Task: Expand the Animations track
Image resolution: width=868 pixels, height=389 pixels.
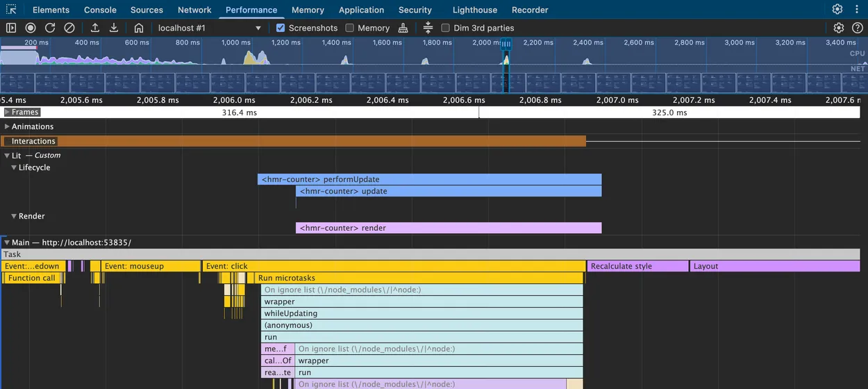Action: coord(8,126)
